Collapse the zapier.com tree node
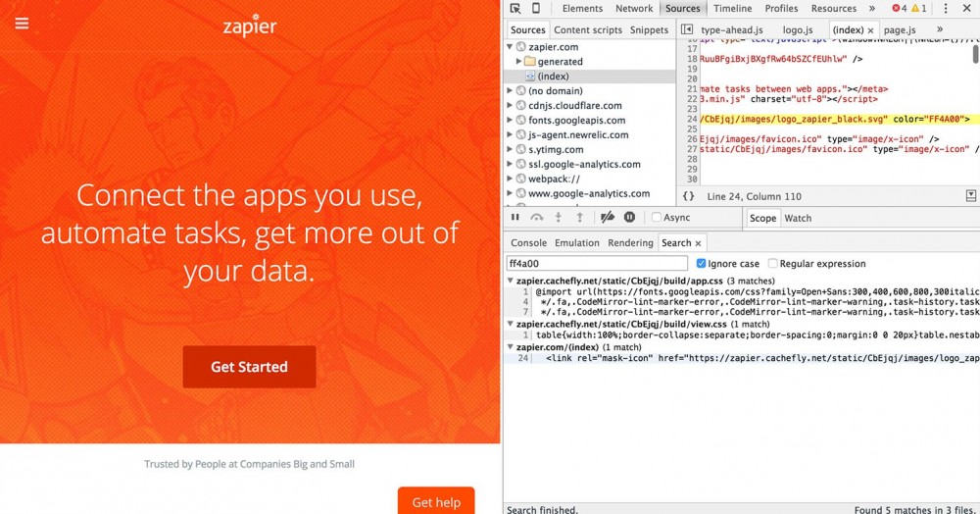Image resolution: width=980 pixels, height=514 pixels. [510, 47]
